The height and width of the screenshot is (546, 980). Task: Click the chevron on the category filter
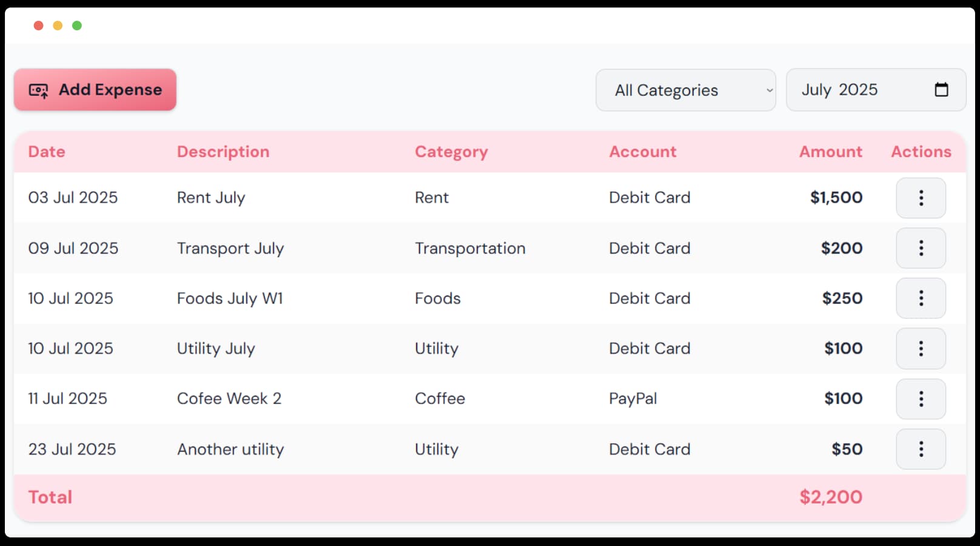coord(769,90)
